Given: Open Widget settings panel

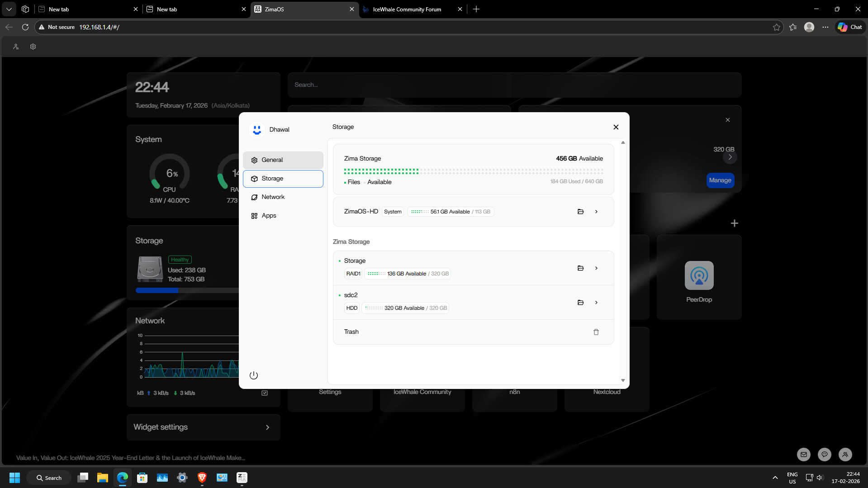Looking at the screenshot, I should pyautogui.click(x=203, y=427).
